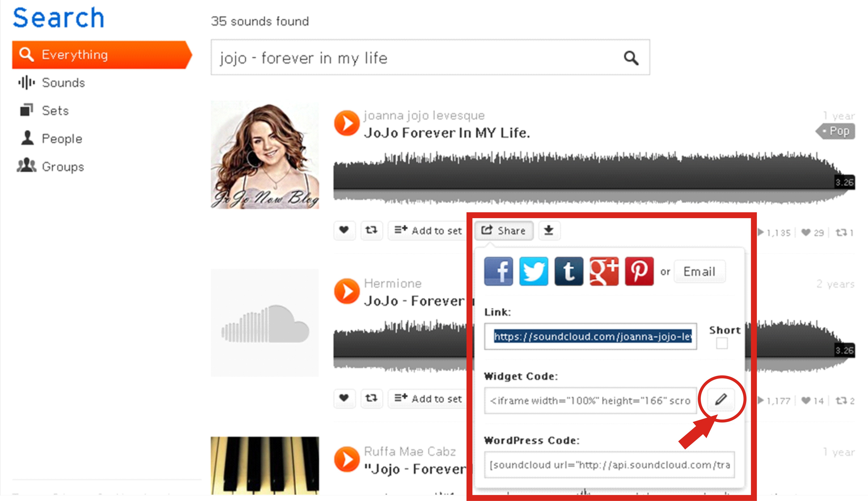Filter results by Sets

pos(44,111)
